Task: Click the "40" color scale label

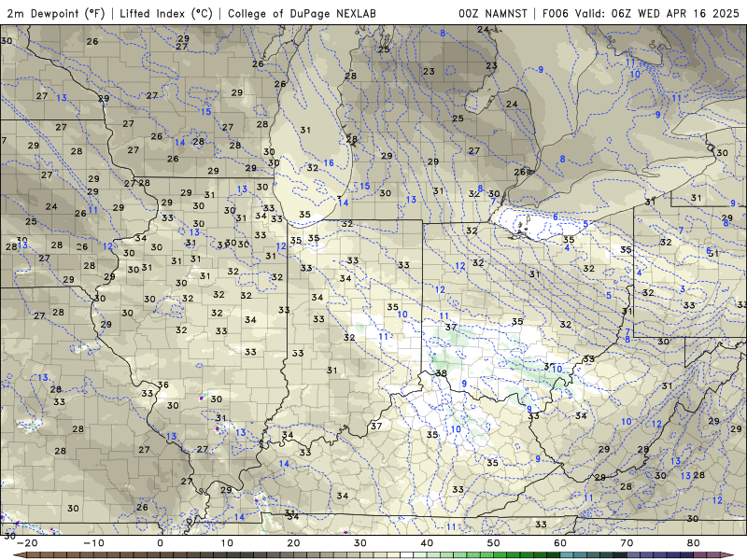Action: 427,543
